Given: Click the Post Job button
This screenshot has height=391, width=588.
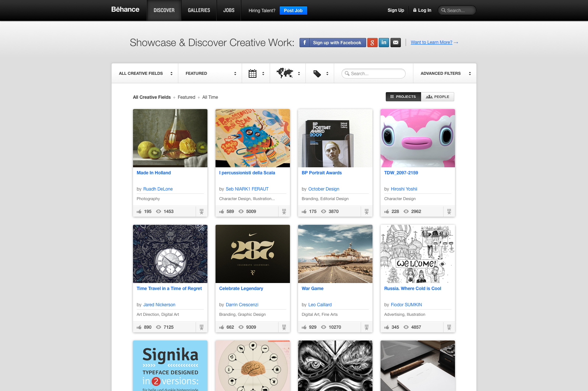Looking at the screenshot, I should (293, 10).
